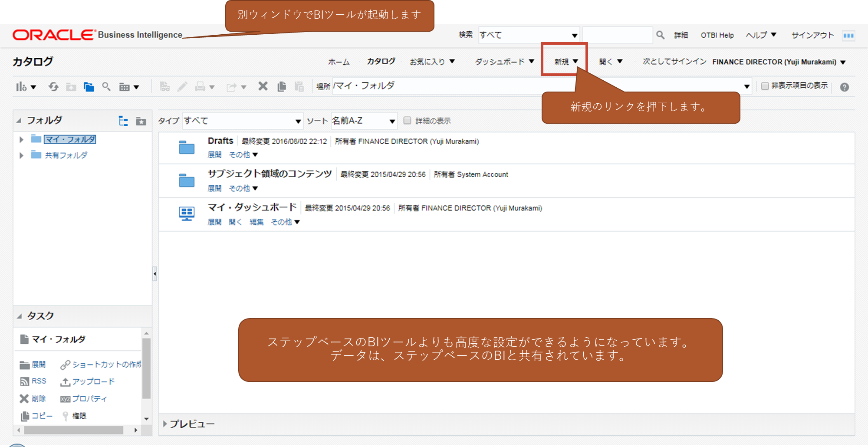Open the apps grid icon beside サインアウト
The image size is (868, 447).
pyautogui.click(x=848, y=36)
